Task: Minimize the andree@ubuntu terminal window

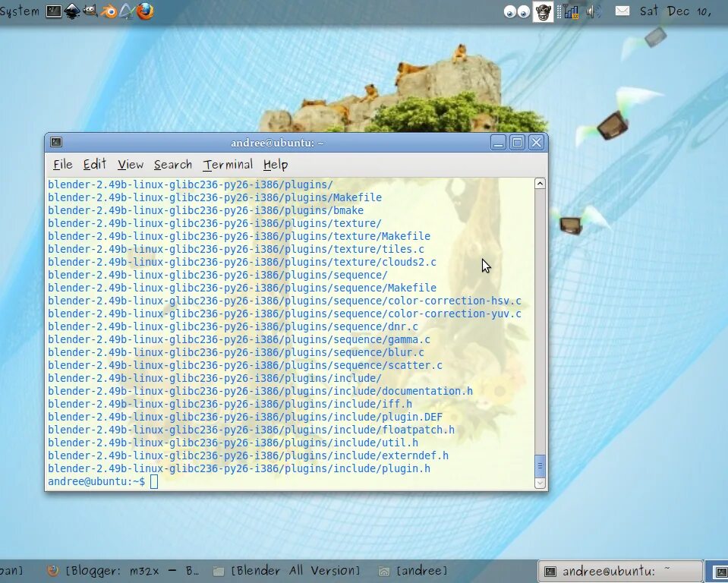Action: pyautogui.click(x=498, y=142)
